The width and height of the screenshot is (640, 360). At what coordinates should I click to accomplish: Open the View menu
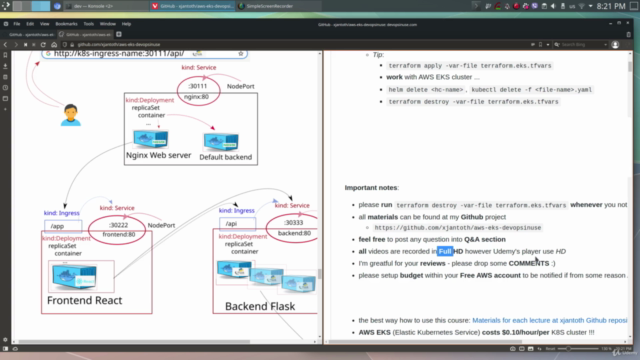point(44,24)
